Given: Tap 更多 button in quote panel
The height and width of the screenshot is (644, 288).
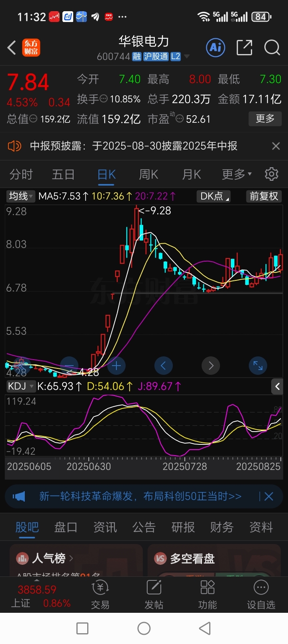Looking at the screenshot, I should click(265, 118).
